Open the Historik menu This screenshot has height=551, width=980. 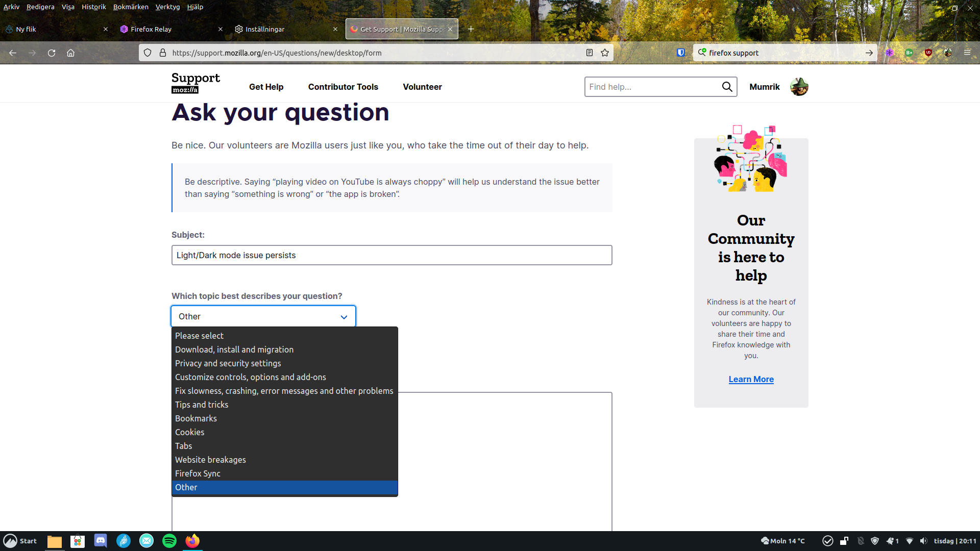click(93, 7)
